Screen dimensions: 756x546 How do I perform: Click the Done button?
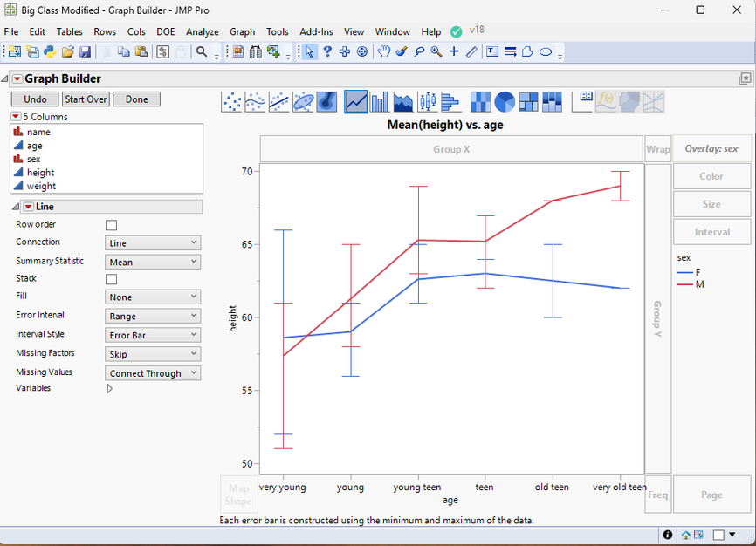(x=137, y=99)
